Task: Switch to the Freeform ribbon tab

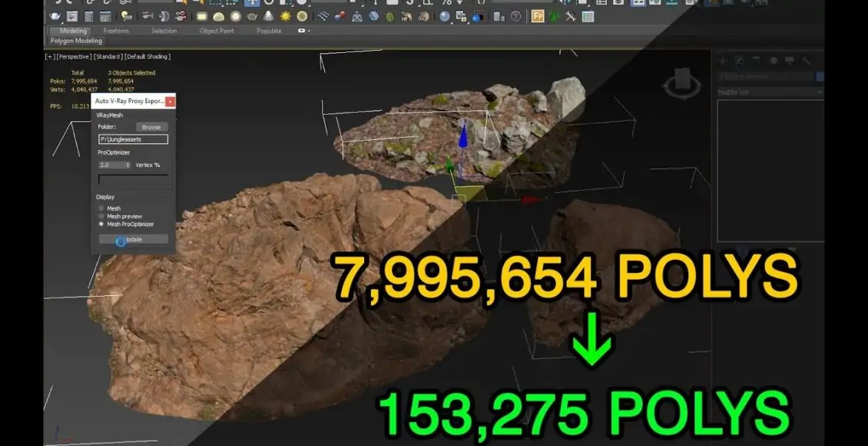Action: (x=116, y=32)
